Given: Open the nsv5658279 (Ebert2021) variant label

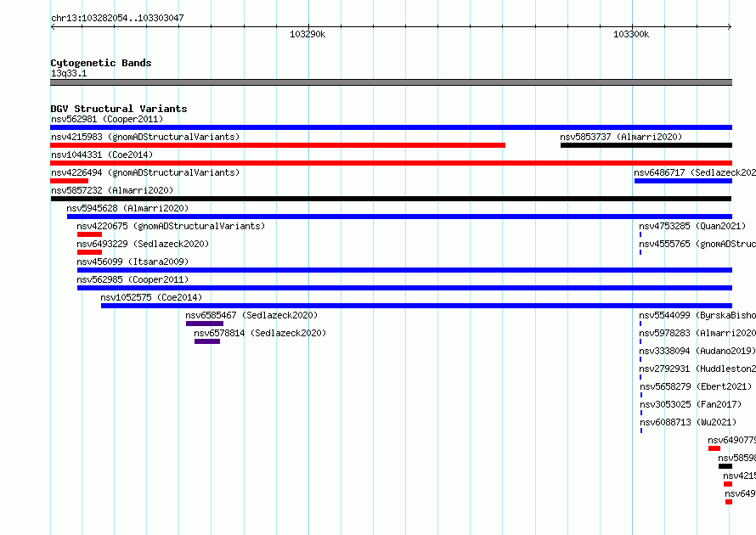Looking at the screenshot, I should point(696,386).
